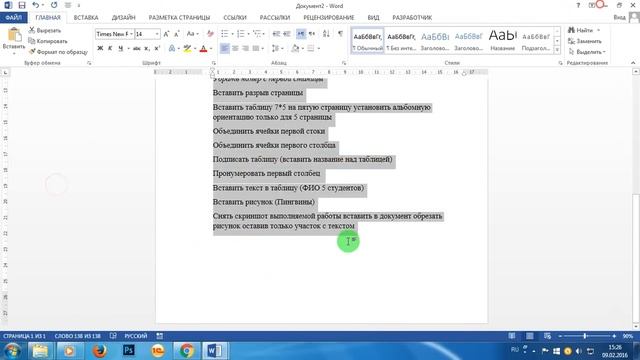Open Word Help question mark icon
The width and height of the screenshot is (640, 360).
[578, 5]
